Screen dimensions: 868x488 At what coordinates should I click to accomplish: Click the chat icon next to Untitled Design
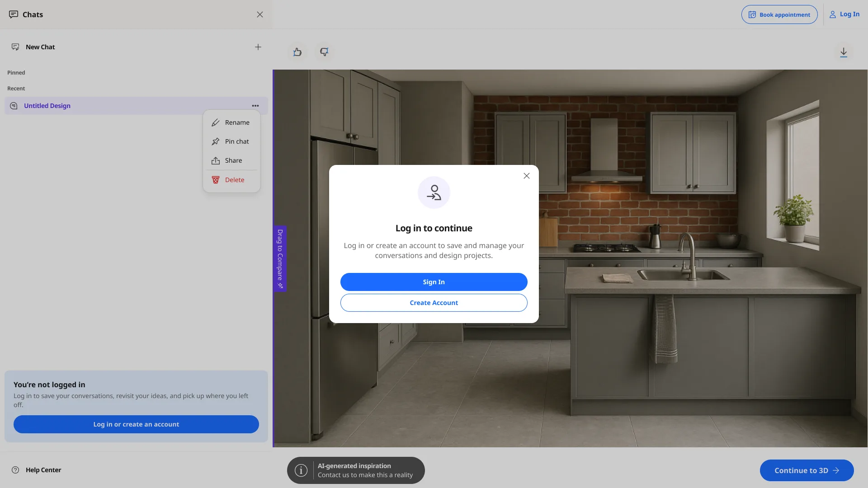[14, 106]
